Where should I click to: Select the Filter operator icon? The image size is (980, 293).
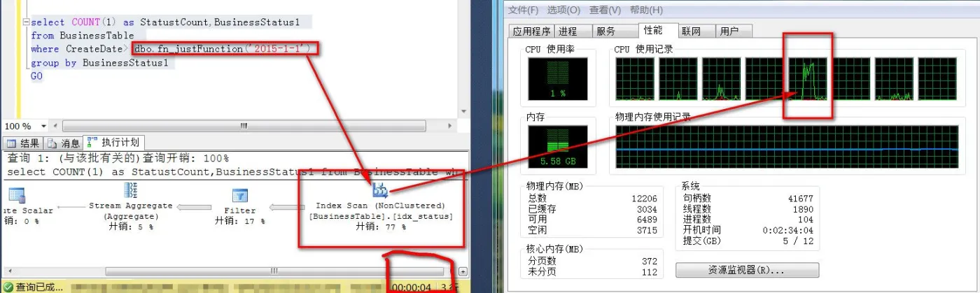click(239, 195)
